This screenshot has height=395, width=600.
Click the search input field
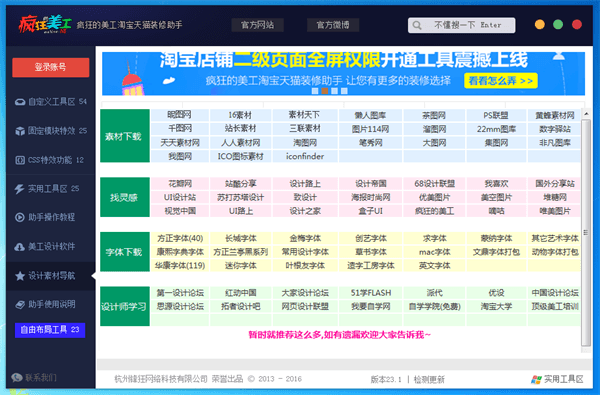pyautogui.click(x=461, y=25)
